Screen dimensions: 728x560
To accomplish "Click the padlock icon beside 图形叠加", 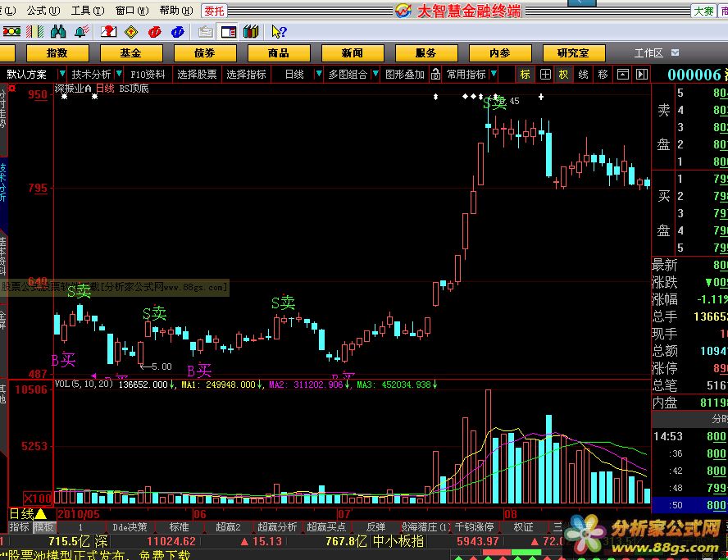I will [435, 75].
